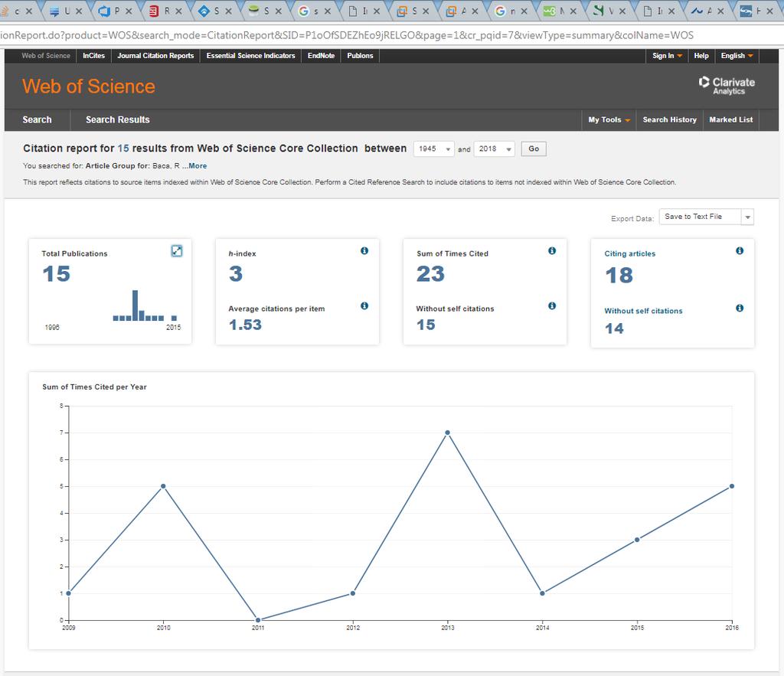Go to Publons
The height and width of the screenshot is (676, 784).
360,56
